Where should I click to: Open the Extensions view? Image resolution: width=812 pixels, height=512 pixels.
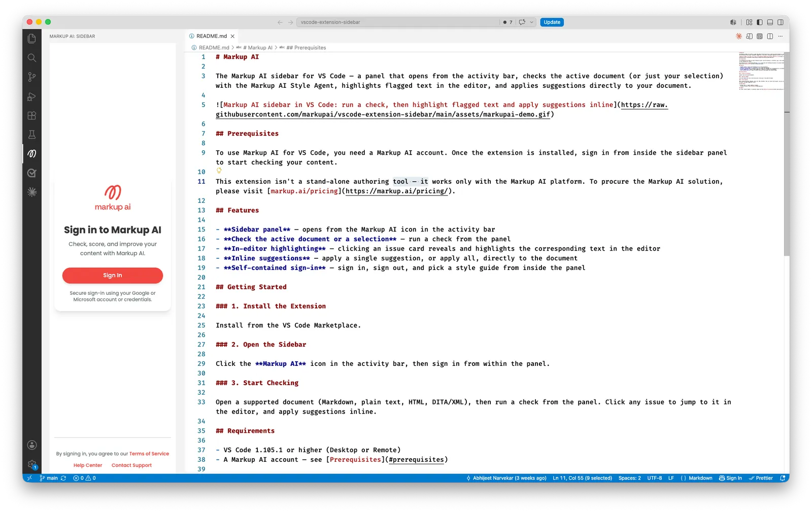click(32, 115)
